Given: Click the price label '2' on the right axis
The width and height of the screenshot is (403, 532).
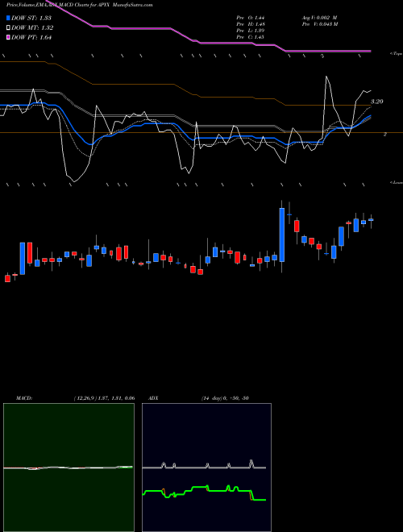Looking at the screenshot, I should pyautogui.click(x=385, y=135).
